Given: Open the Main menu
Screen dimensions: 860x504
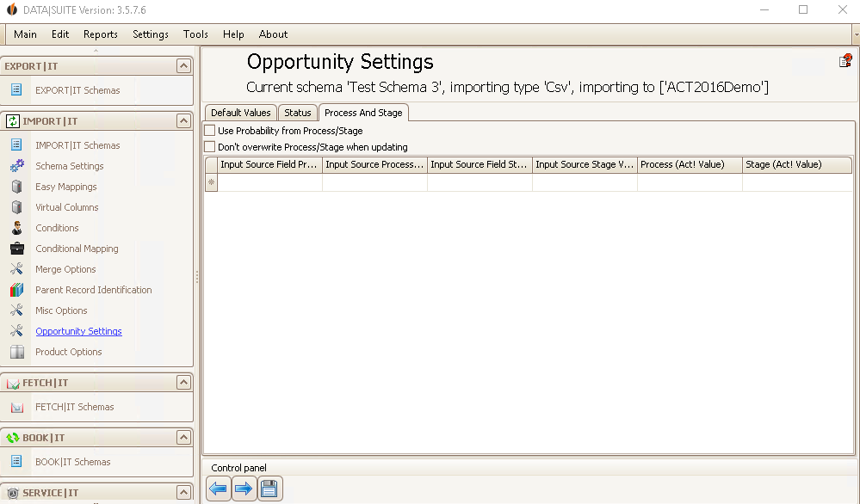Looking at the screenshot, I should [25, 34].
